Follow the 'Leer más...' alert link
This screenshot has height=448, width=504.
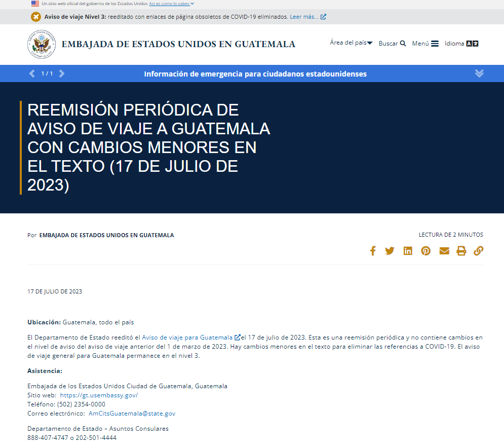pyautogui.click(x=304, y=16)
